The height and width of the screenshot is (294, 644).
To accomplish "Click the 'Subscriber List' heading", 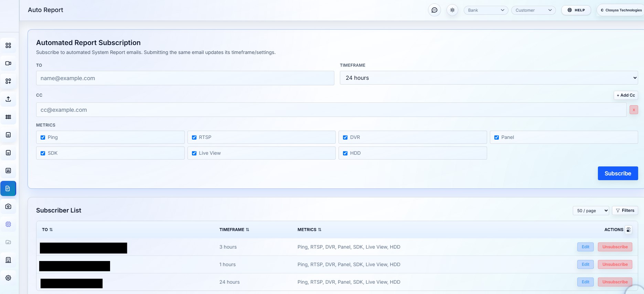I will pyautogui.click(x=58, y=210).
